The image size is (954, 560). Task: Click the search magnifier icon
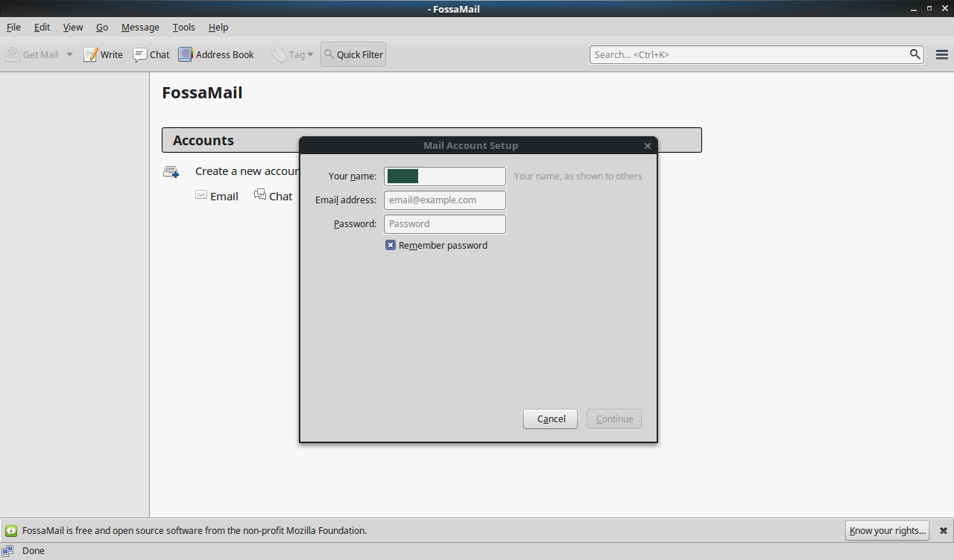point(915,54)
